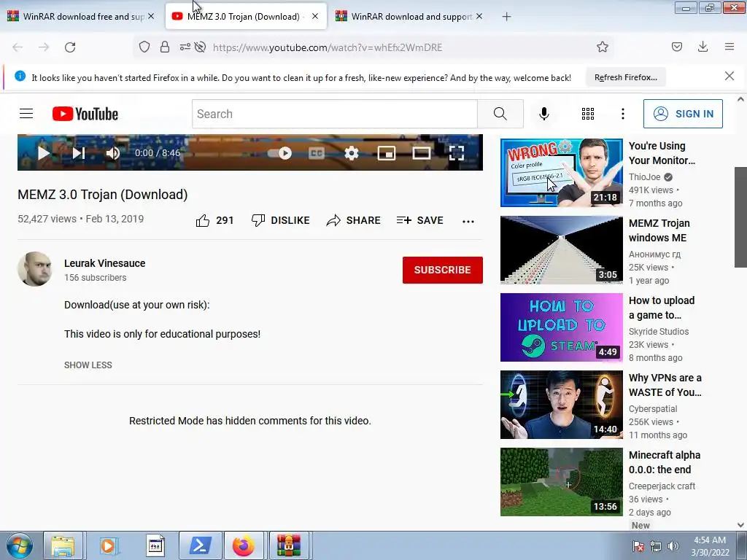
Task: Dismiss the Firefox refresh notification bar
Action: (729, 76)
